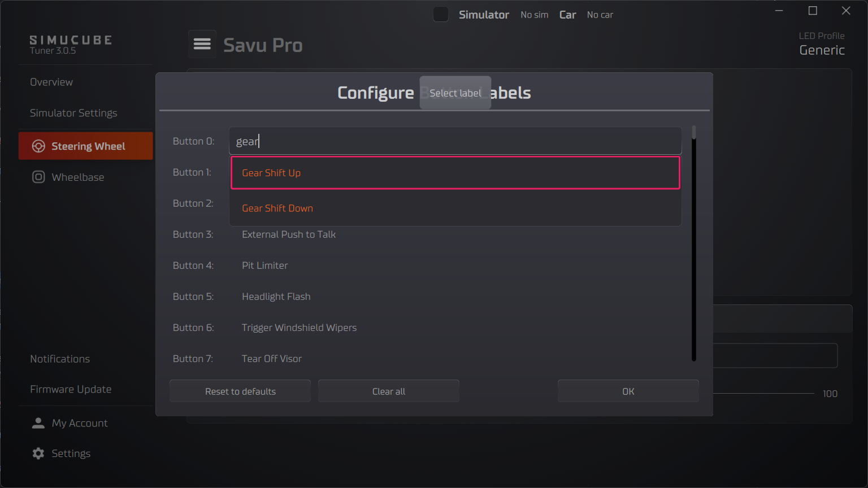Confirm changes with the OK button
Screen dimensions: 868x488
[x=628, y=391]
